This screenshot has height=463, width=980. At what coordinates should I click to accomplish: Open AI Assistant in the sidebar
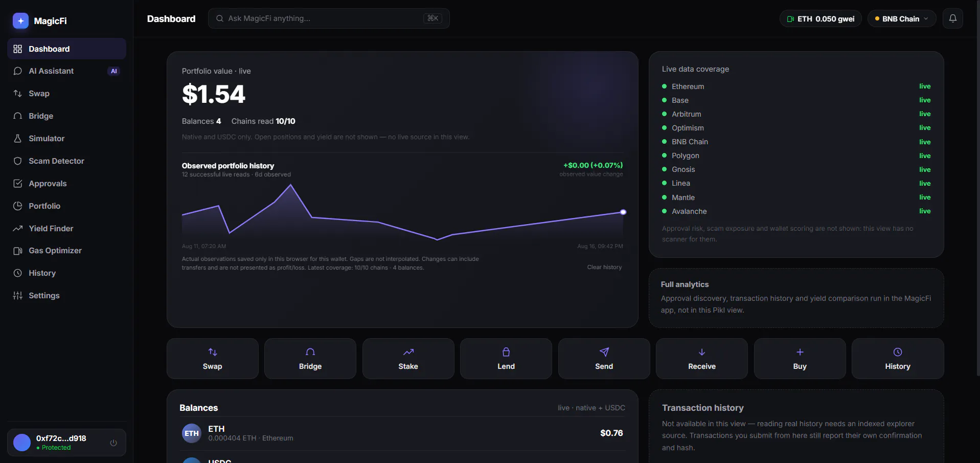pyautogui.click(x=66, y=71)
